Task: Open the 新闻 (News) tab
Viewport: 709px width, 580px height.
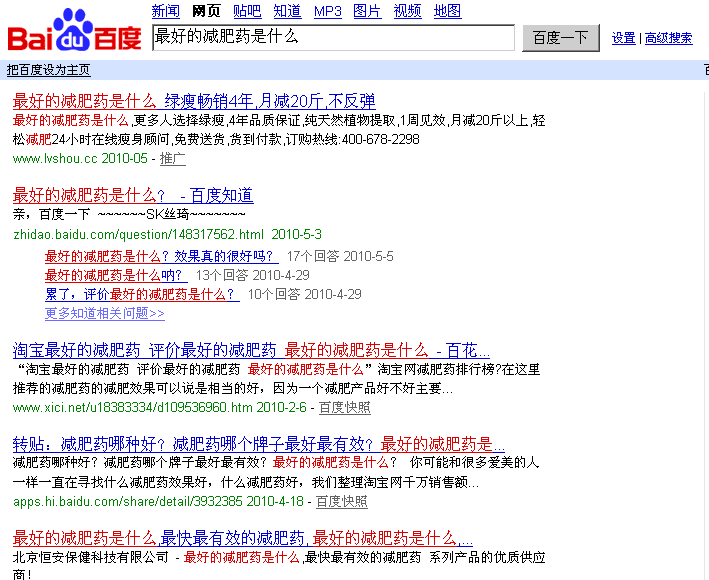Action: coord(166,12)
